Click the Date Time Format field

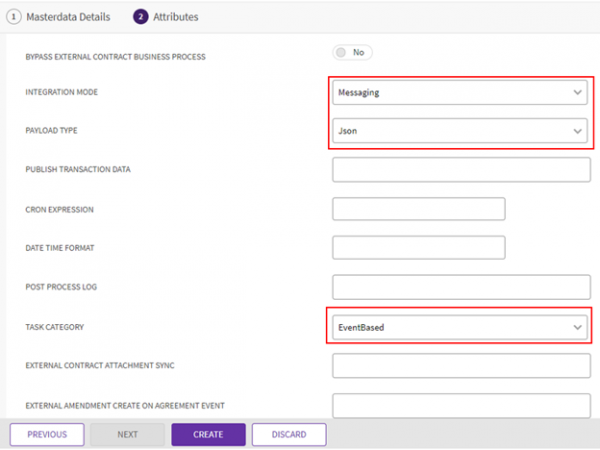[x=418, y=248]
